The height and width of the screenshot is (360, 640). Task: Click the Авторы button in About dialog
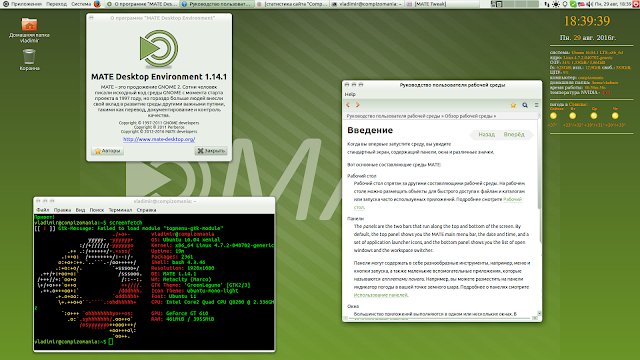pyautogui.click(x=107, y=151)
